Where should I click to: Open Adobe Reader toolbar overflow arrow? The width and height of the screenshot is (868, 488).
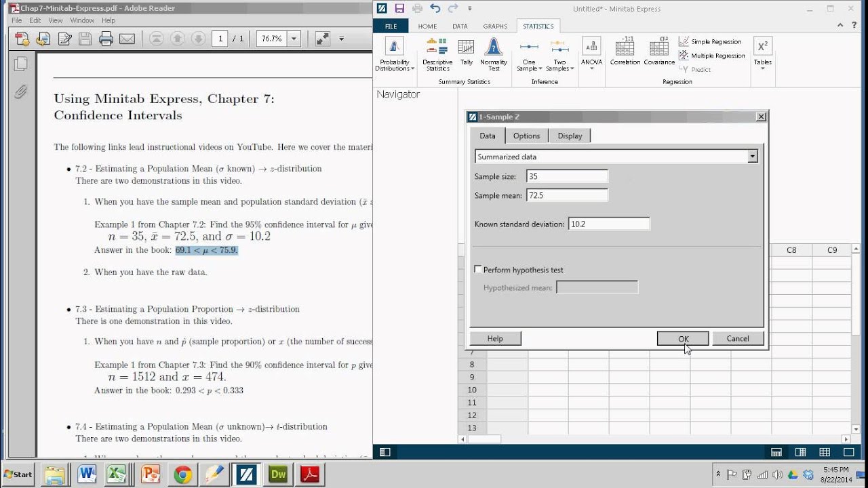[x=341, y=39]
